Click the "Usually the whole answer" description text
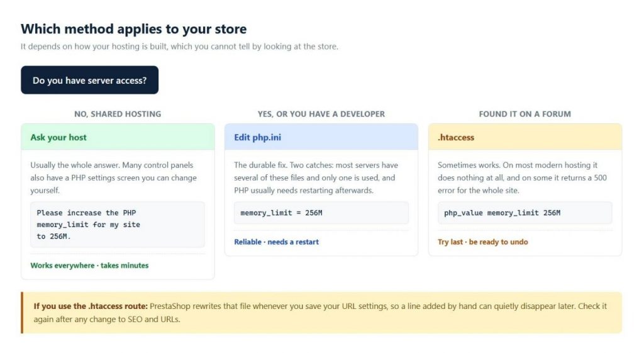644x353 pixels. coord(114,177)
